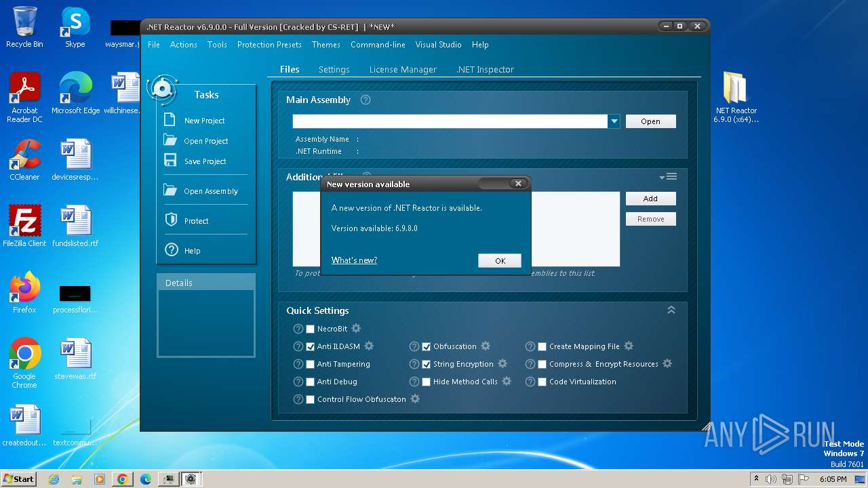Click the Remove file button

(x=650, y=219)
